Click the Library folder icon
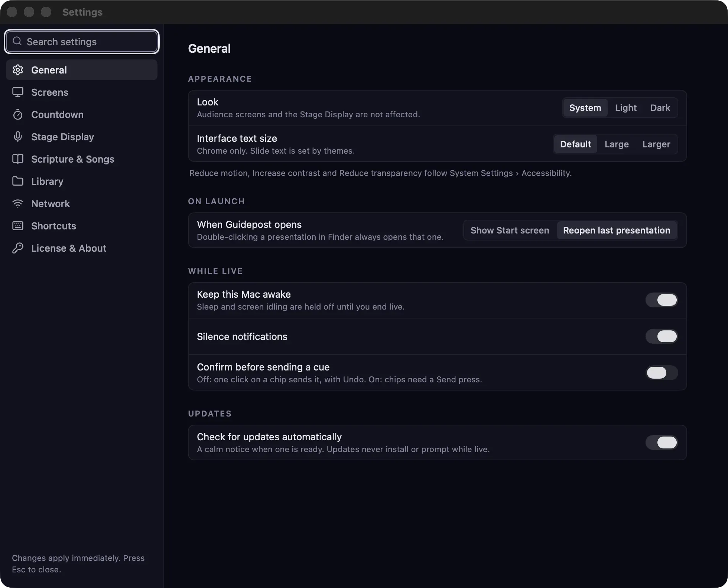 18,181
